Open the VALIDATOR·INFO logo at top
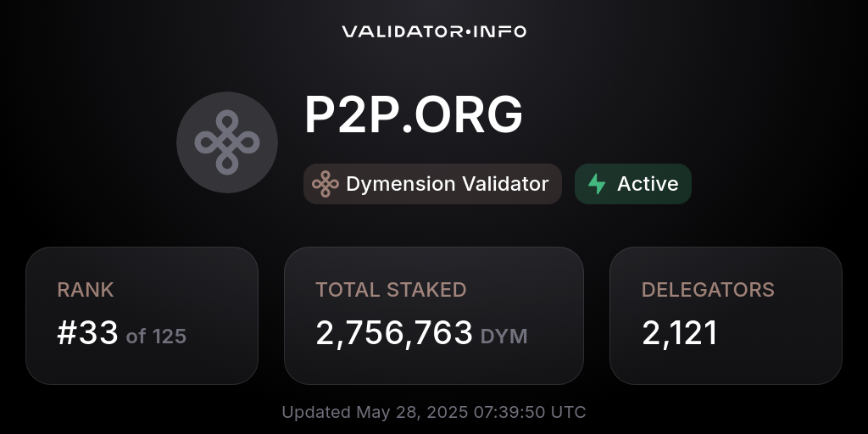868x434 pixels. point(434,31)
